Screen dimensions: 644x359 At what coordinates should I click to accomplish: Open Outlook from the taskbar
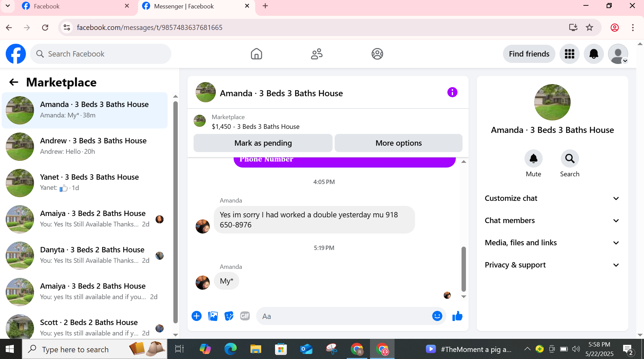click(306, 349)
